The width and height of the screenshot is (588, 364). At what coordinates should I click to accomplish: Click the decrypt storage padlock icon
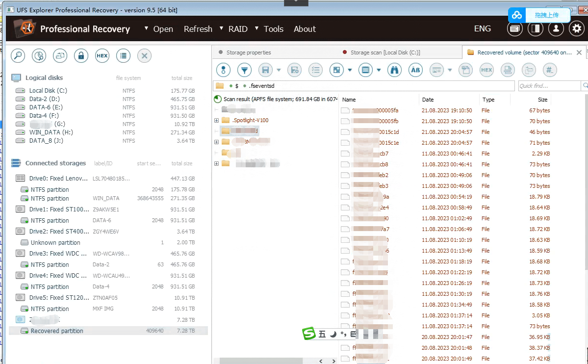81,56
